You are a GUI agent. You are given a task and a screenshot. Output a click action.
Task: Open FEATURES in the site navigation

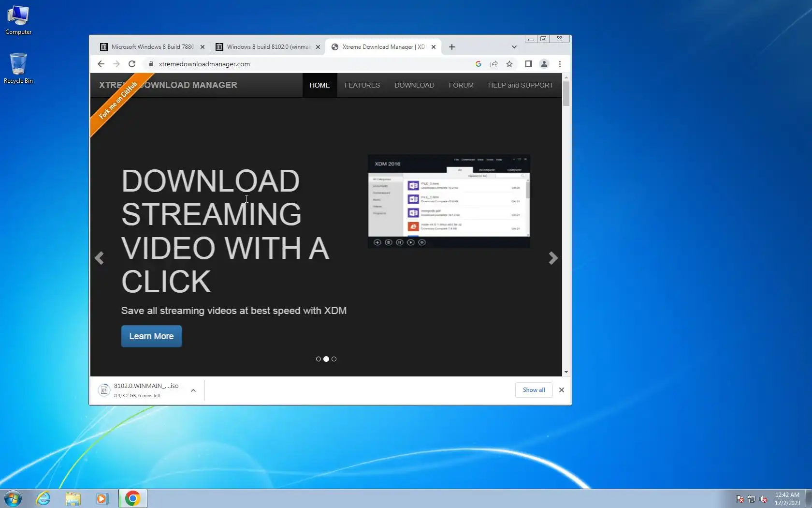point(362,85)
